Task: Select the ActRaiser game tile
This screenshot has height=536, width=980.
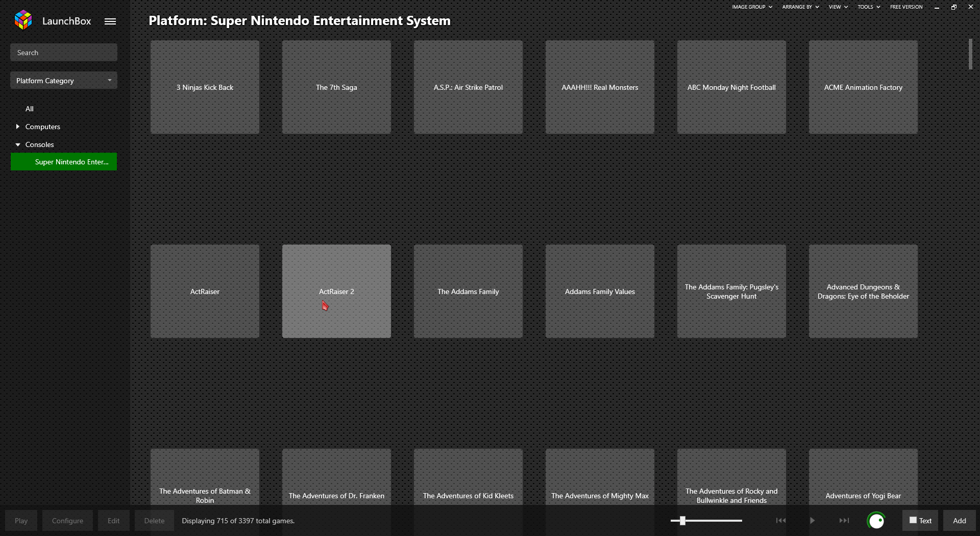Action: [205, 291]
